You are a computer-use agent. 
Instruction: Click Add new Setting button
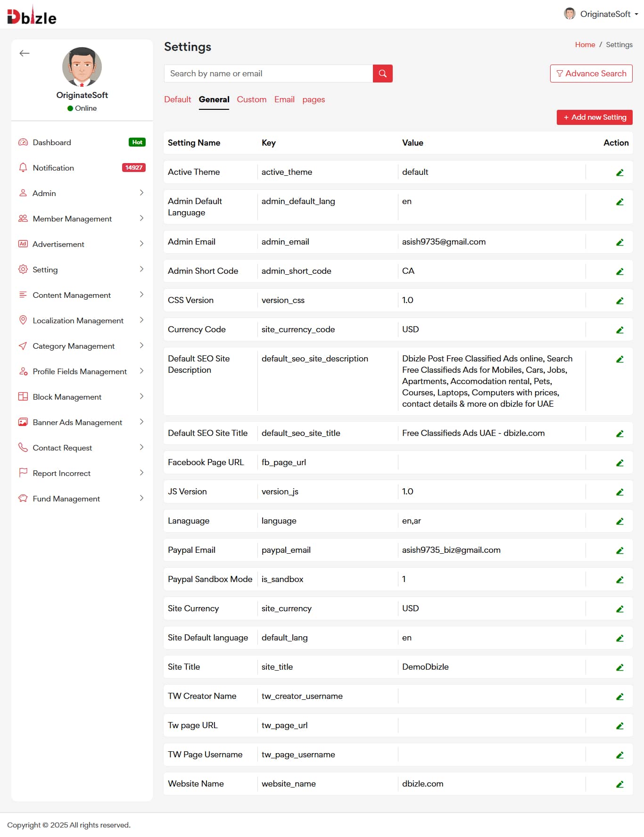pos(594,117)
